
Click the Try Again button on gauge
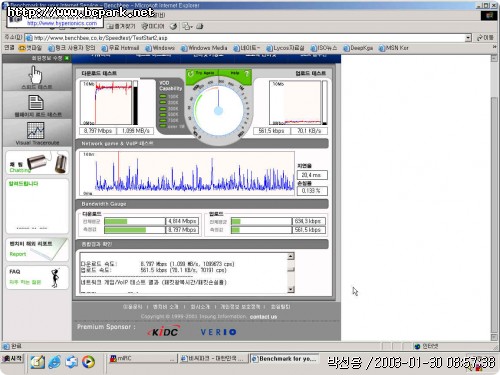(x=202, y=73)
